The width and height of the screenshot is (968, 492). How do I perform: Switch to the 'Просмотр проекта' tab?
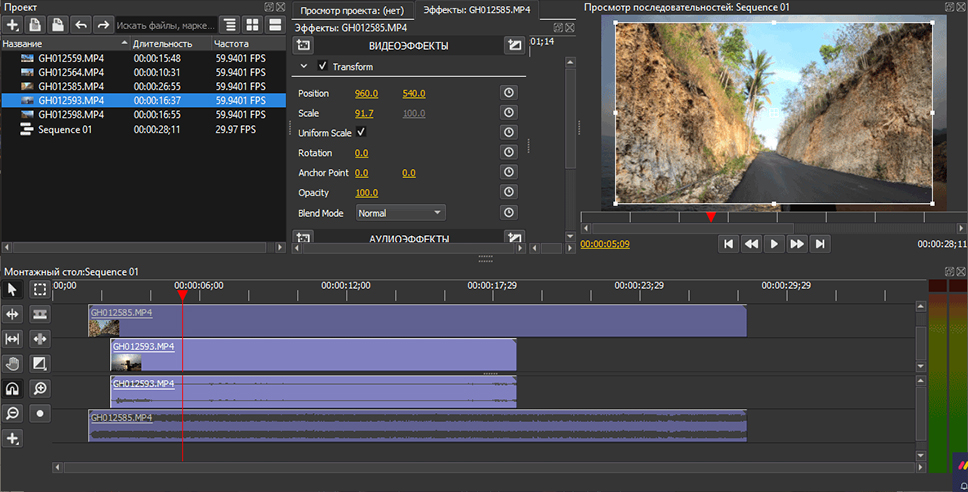[x=352, y=9]
